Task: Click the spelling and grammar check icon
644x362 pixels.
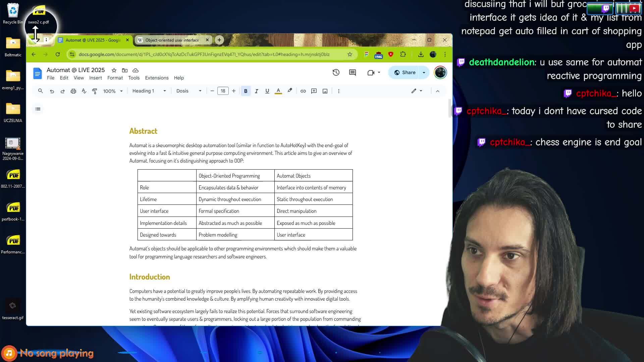Action: pos(84,91)
